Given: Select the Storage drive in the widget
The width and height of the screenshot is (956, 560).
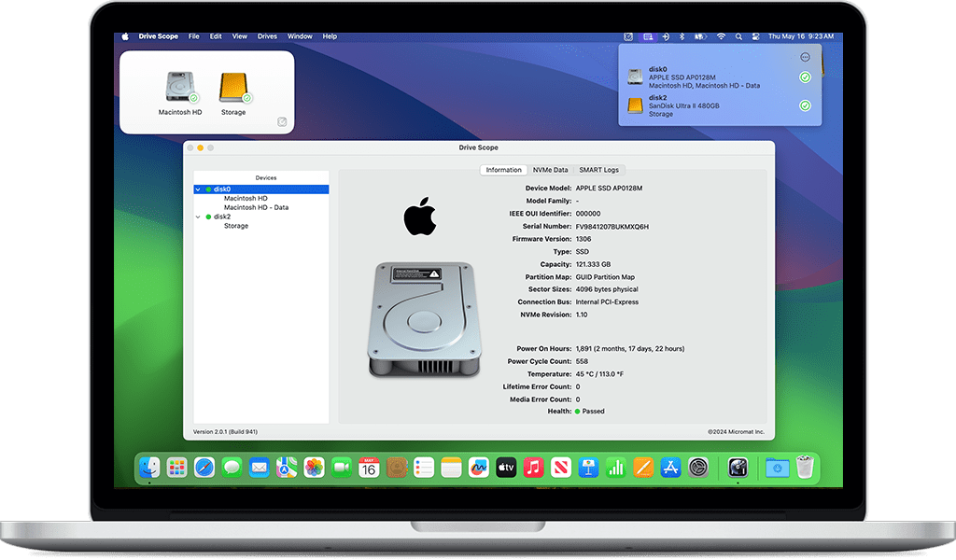Looking at the screenshot, I should [x=233, y=93].
